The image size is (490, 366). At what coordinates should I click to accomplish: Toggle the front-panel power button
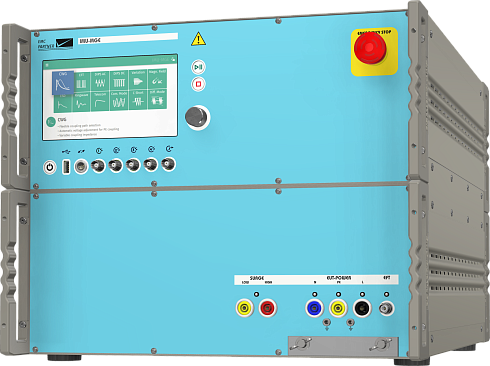50,167
